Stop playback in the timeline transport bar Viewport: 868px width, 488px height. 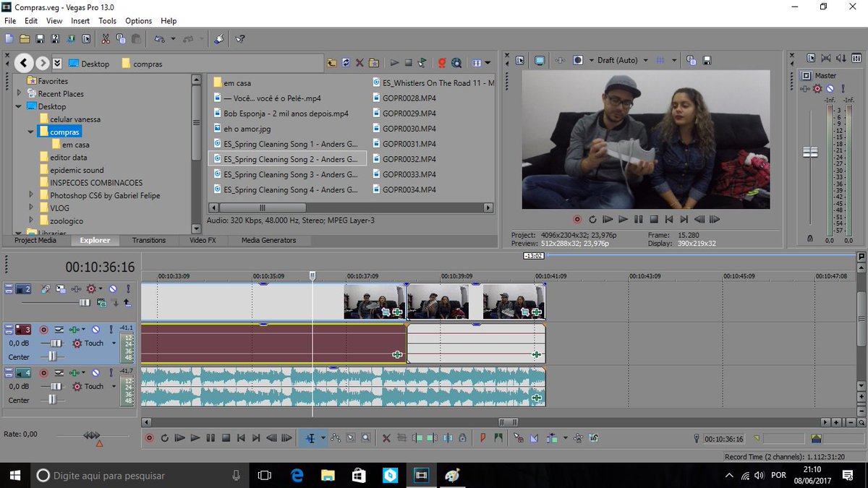pyautogui.click(x=226, y=437)
